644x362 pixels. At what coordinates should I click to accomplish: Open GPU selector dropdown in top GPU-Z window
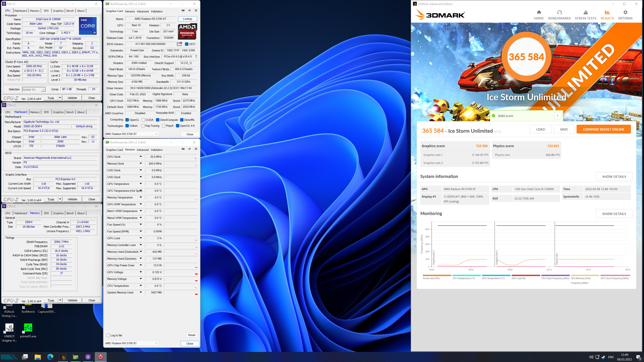[x=131, y=134]
